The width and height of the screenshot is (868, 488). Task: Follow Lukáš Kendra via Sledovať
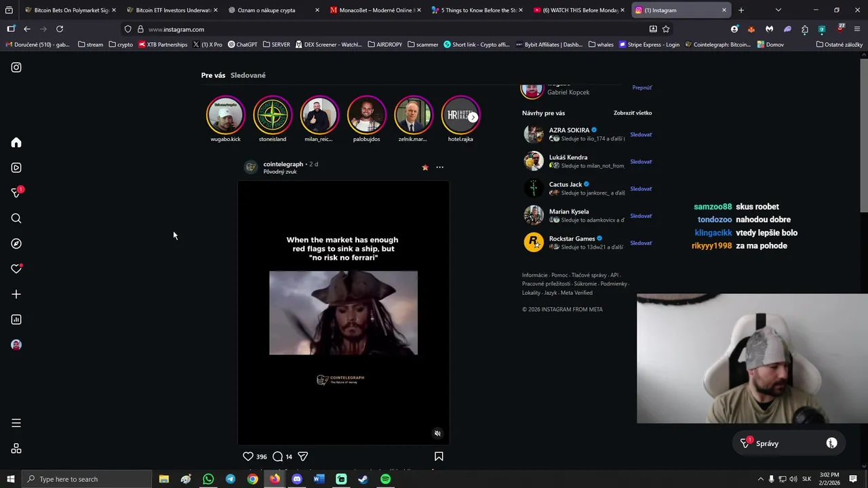coord(641,161)
